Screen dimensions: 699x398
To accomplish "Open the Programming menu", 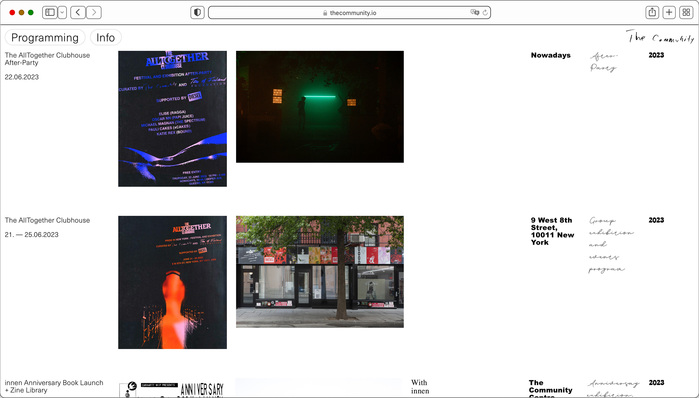I will click(45, 37).
